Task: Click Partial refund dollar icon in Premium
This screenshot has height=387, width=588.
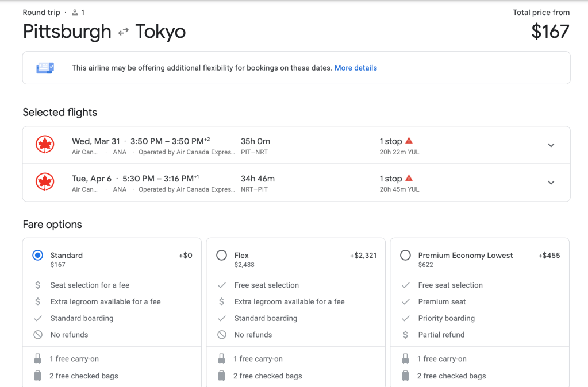Action: click(406, 335)
